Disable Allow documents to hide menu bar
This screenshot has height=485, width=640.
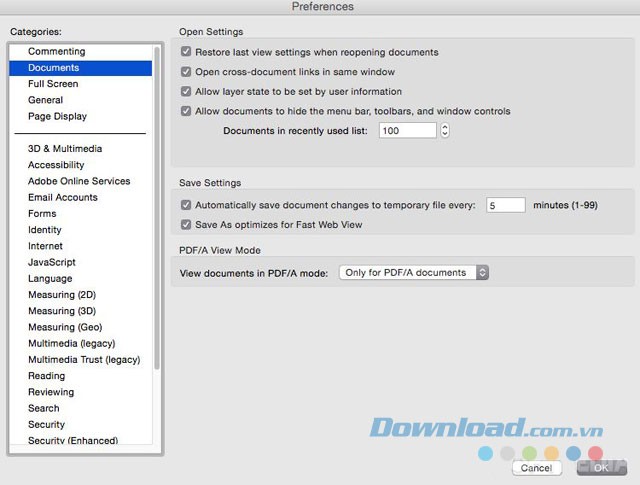(186, 111)
